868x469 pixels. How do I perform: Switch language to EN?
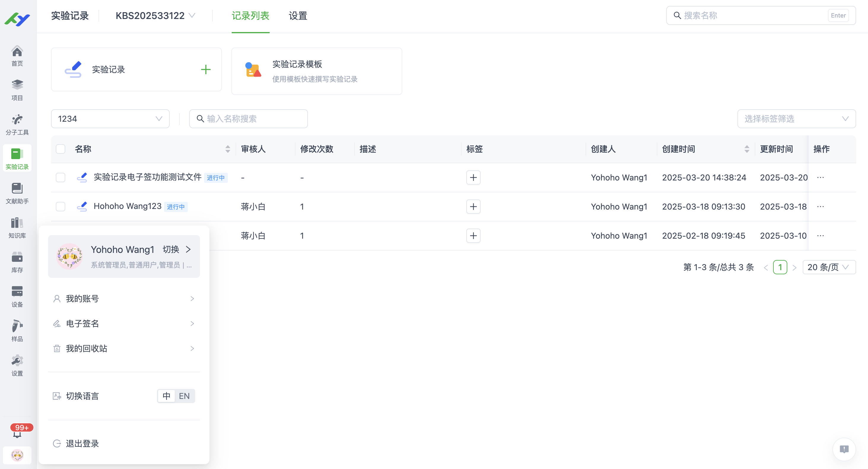point(184,396)
